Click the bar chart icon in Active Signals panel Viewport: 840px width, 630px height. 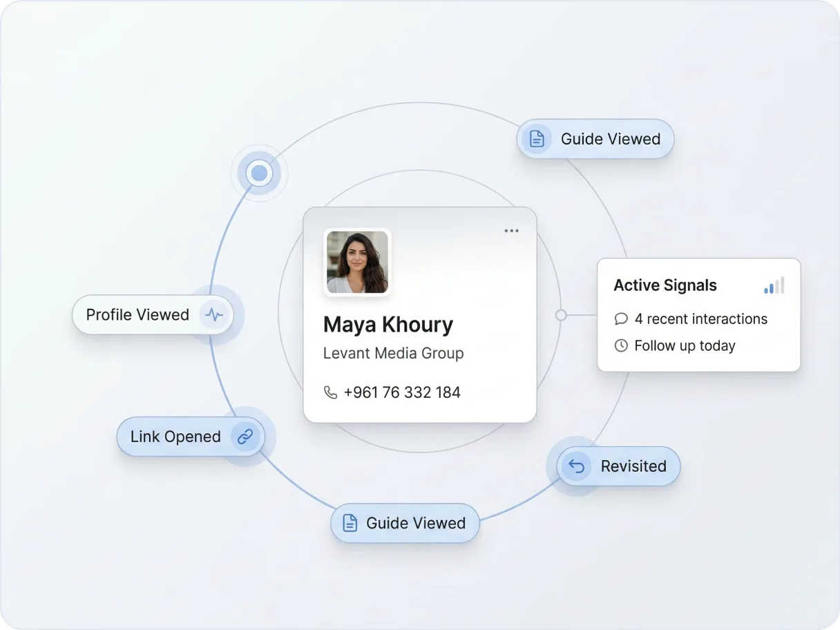(774, 285)
